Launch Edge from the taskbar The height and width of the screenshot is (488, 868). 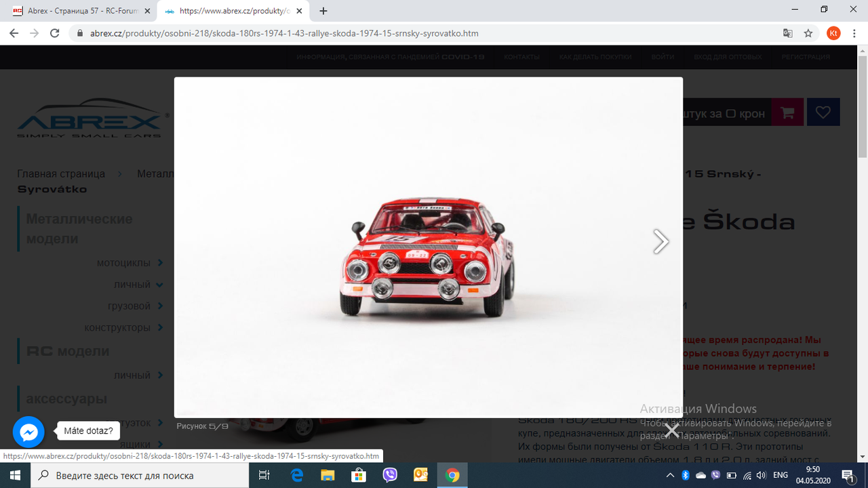click(x=297, y=475)
